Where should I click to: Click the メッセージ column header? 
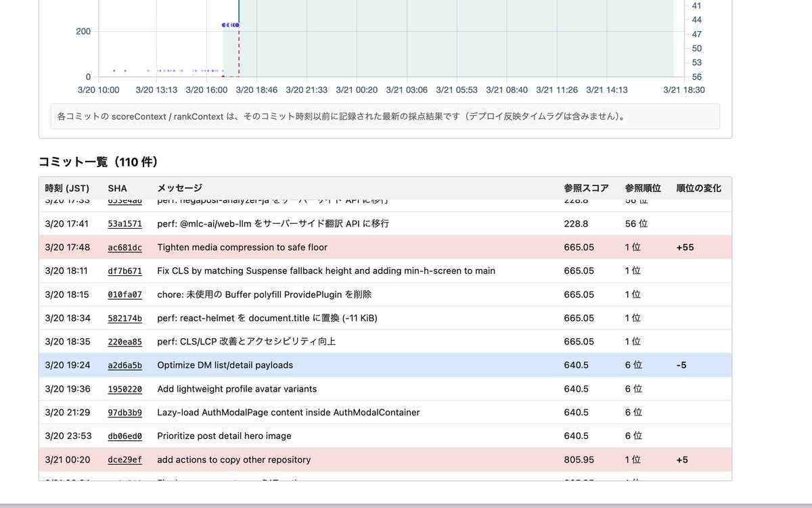179,188
